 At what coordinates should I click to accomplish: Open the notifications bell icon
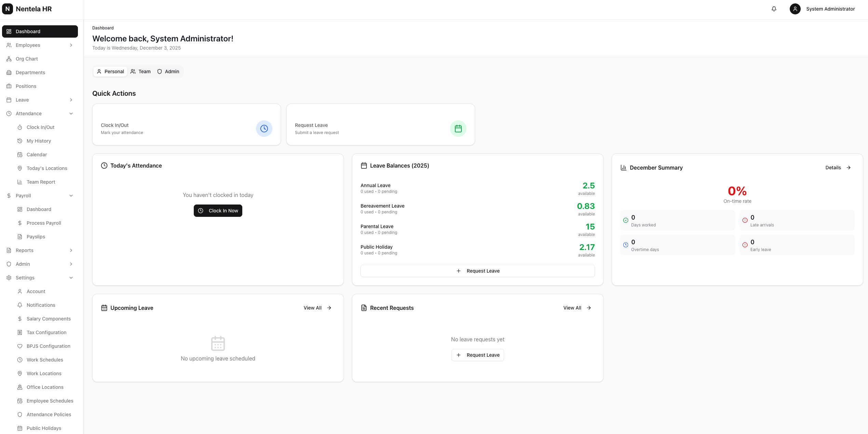pyautogui.click(x=774, y=9)
